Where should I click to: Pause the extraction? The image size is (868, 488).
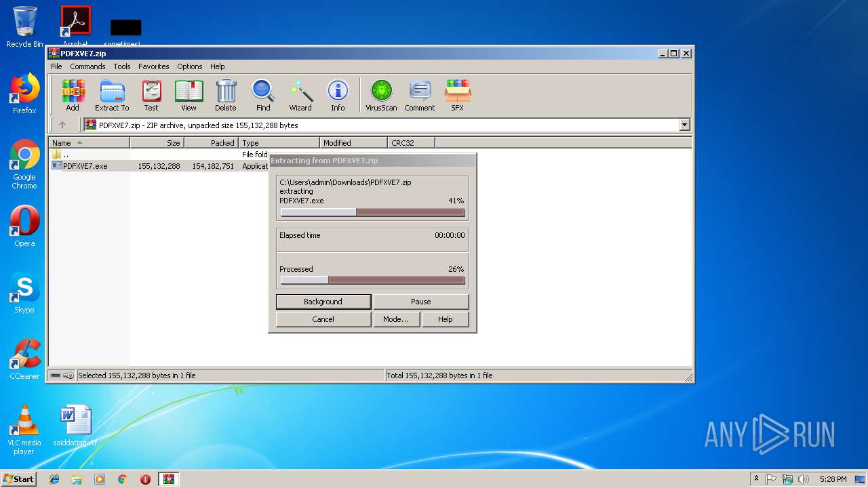pyautogui.click(x=421, y=302)
